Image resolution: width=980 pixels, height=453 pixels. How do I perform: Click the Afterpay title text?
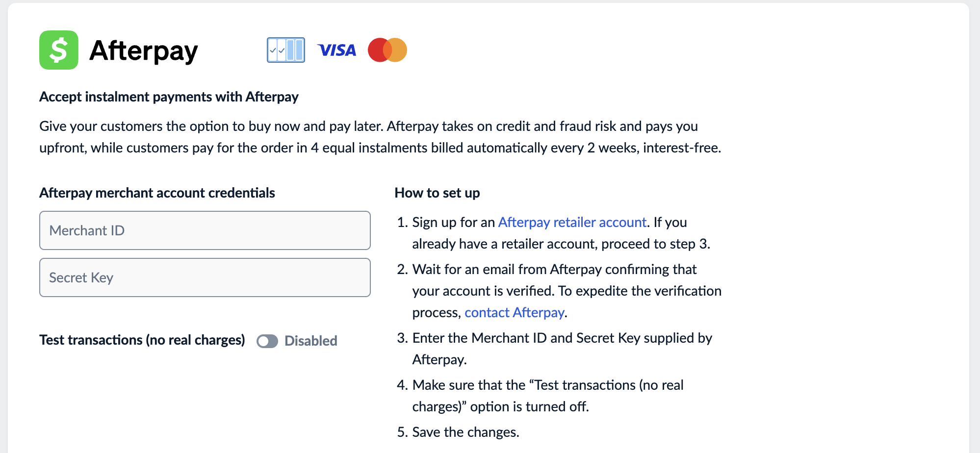[144, 50]
